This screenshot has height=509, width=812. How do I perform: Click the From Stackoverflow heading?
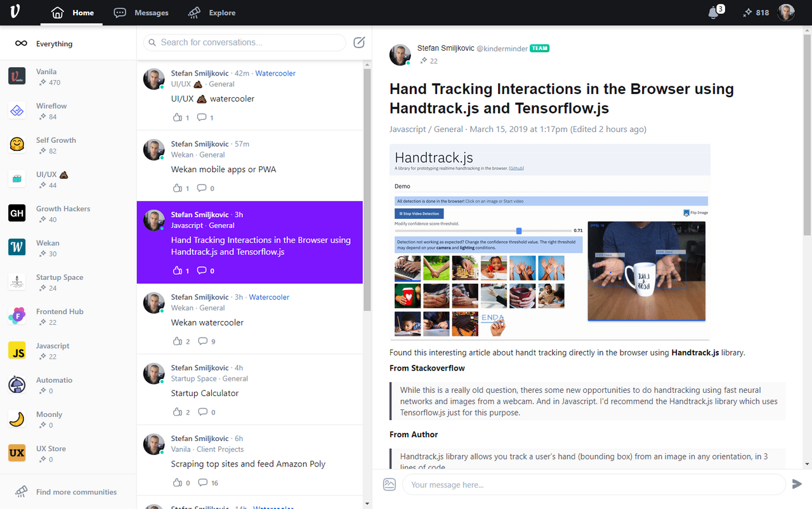coord(427,368)
